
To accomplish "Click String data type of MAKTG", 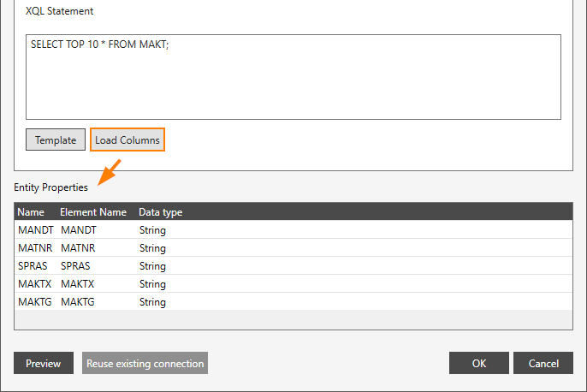I will tap(152, 302).
